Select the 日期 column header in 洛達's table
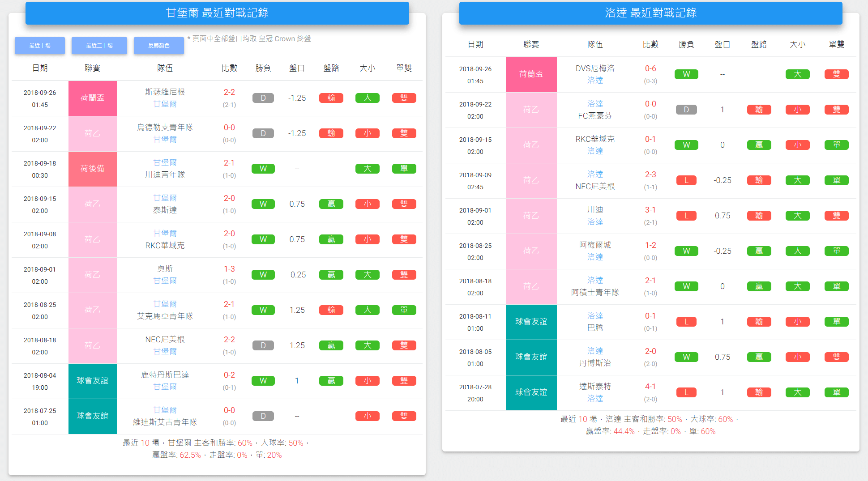The height and width of the screenshot is (481, 868). pos(475,44)
